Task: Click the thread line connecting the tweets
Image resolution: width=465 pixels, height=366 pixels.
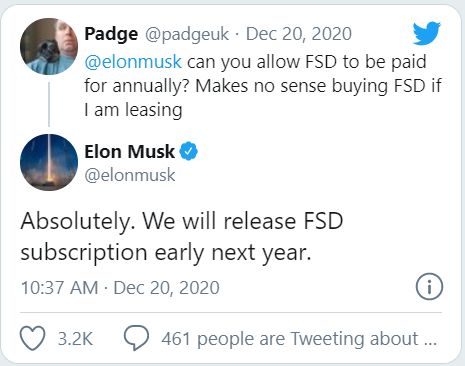Action: 49,104
